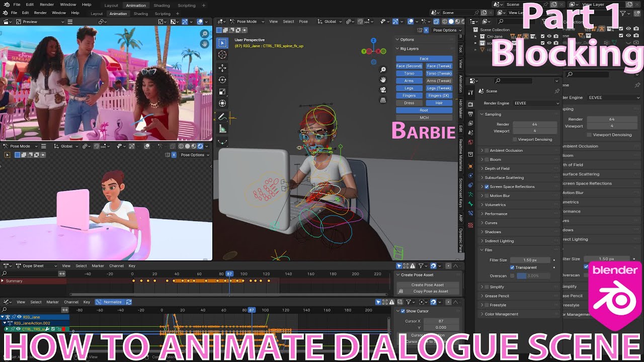Image resolution: width=644 pixels, height=362 pixels.
Task: Choose the Rotate tool in viewport toolbar
Action: coord(222,80)
